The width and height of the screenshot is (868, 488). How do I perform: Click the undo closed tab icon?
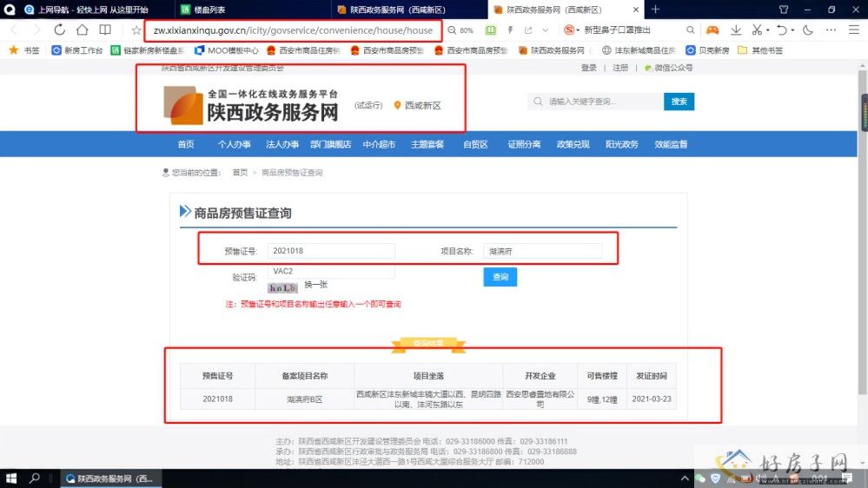(x=782, y=30)
